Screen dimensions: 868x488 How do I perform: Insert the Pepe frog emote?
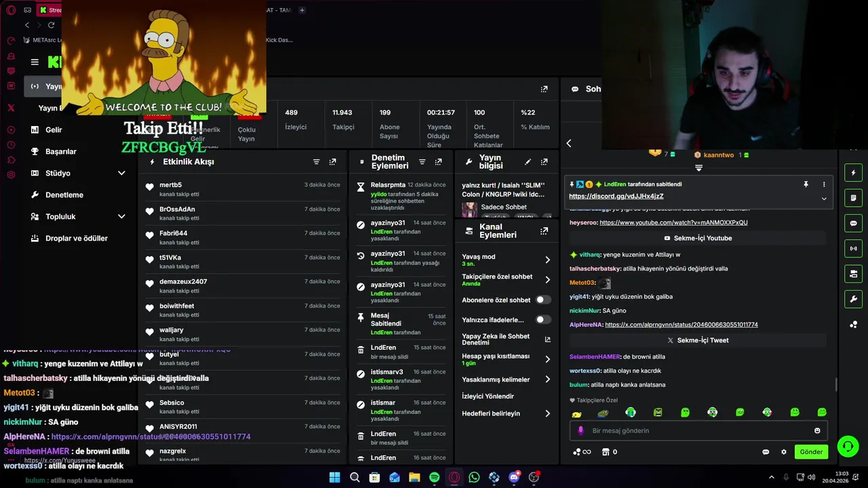tap(603, 413)
